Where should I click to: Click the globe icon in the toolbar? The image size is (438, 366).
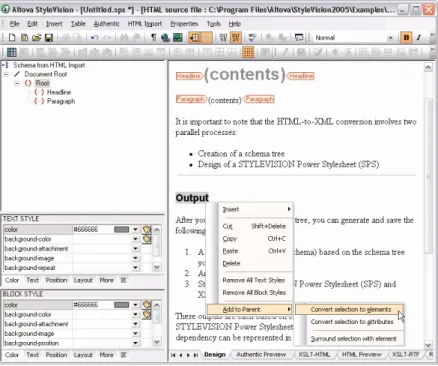(165, 38)
